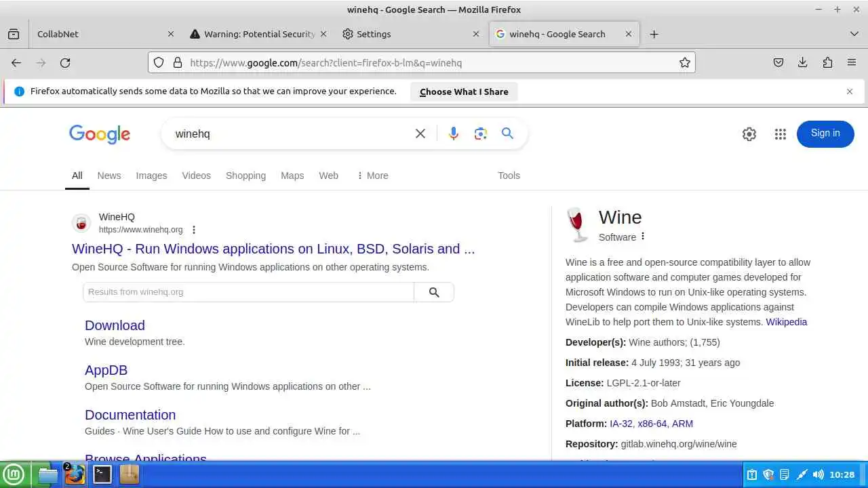The image size is (868, 488).
Task: Select the Images search tab
Action: tap(151, 176)
